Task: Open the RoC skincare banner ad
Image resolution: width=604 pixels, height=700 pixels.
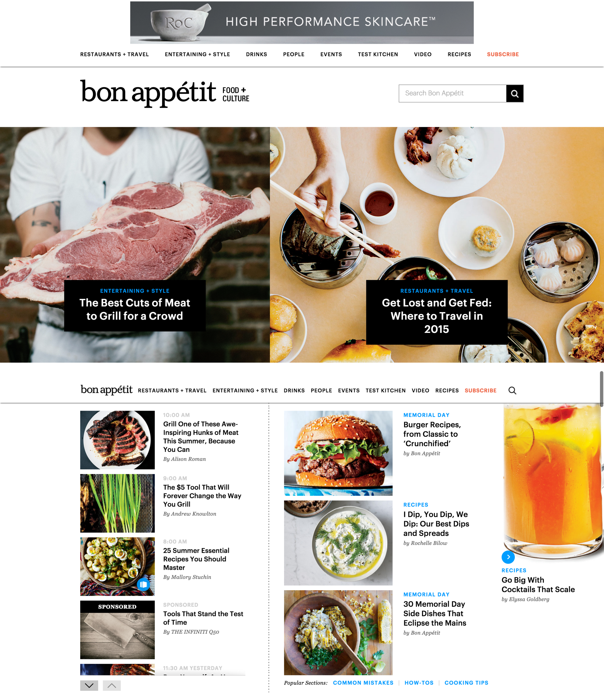Action: point(302,23)
